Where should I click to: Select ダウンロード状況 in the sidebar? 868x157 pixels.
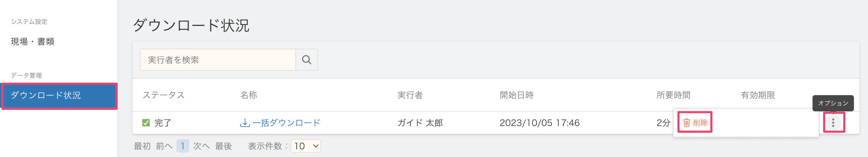point(59,95)
